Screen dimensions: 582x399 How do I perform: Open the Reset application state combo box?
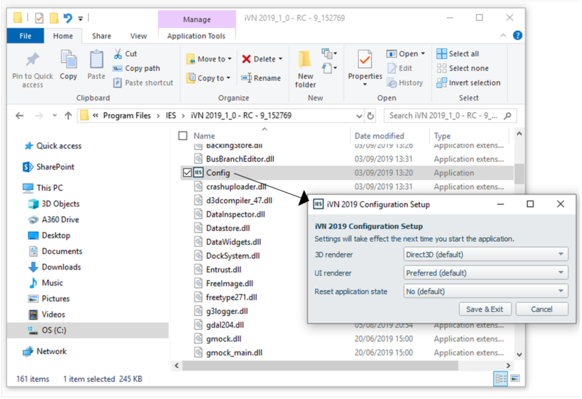coord(485,291)
